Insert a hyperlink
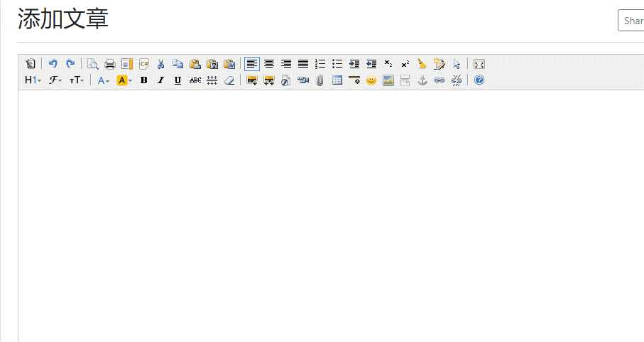 (x=440, y=80)
